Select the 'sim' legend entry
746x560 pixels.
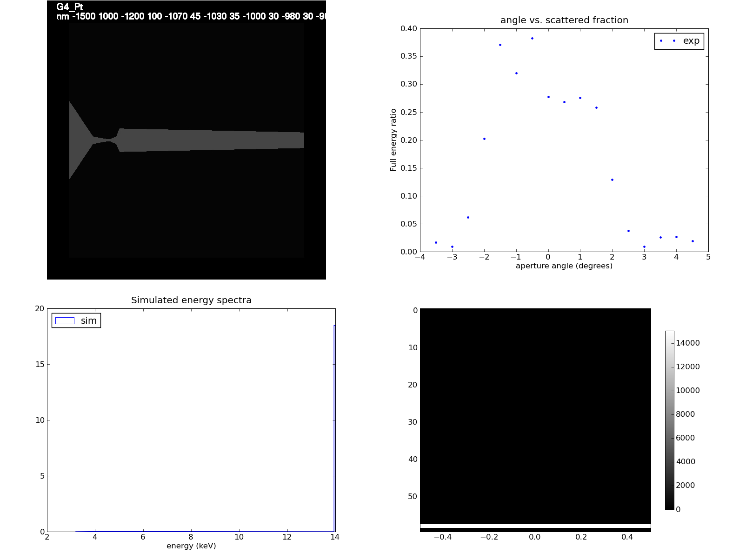click(76, 320)
